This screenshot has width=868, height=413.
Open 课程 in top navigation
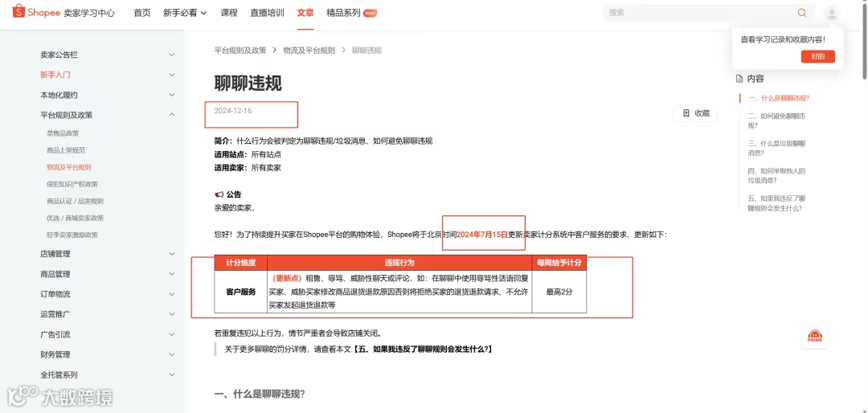coord(228,13)
